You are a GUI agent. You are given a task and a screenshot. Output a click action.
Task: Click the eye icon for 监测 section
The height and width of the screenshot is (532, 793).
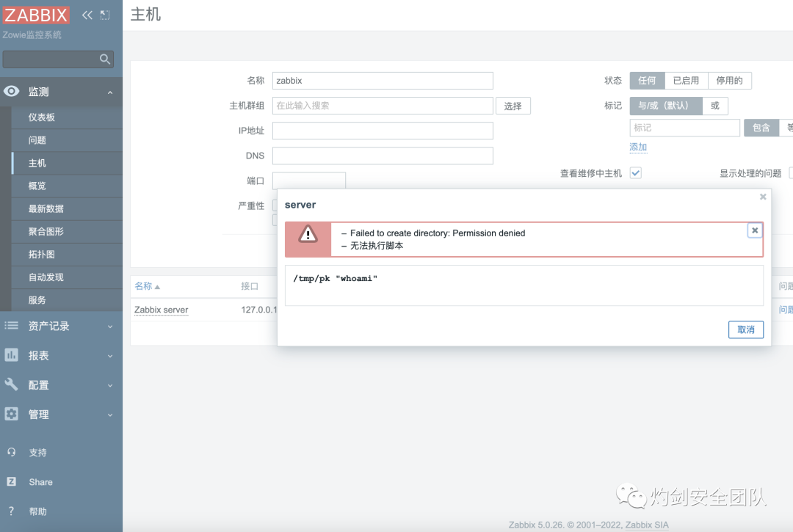[11, 91]
